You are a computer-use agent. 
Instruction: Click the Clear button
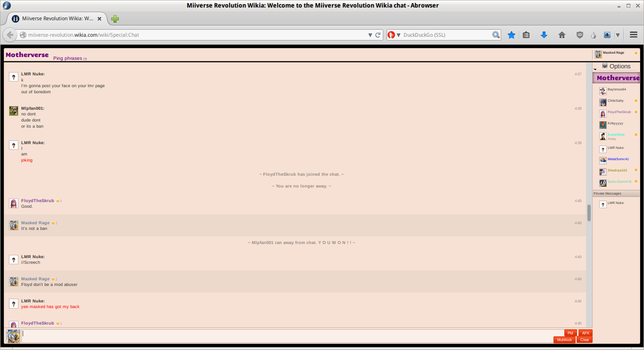tap(585, 340)
